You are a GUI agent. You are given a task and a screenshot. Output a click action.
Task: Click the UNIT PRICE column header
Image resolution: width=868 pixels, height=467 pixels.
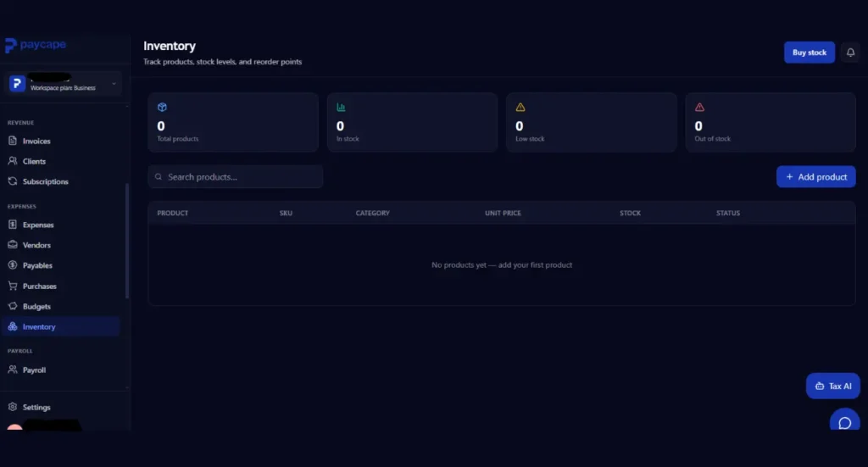503,213
